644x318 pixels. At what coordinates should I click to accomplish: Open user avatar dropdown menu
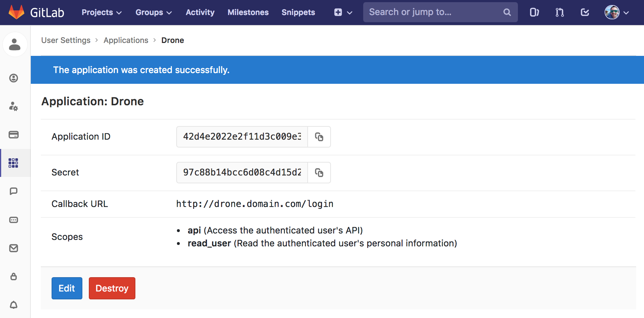tap(616, 13)
